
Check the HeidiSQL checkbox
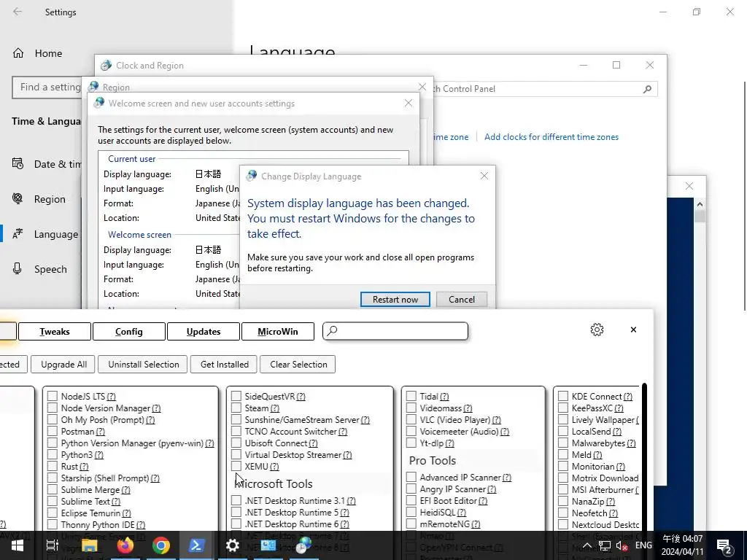(411, 513)
